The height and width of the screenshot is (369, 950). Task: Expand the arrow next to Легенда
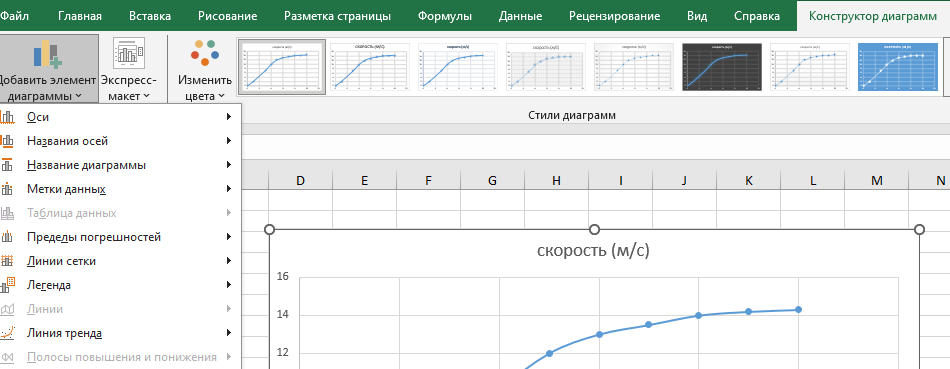point(229,285)
